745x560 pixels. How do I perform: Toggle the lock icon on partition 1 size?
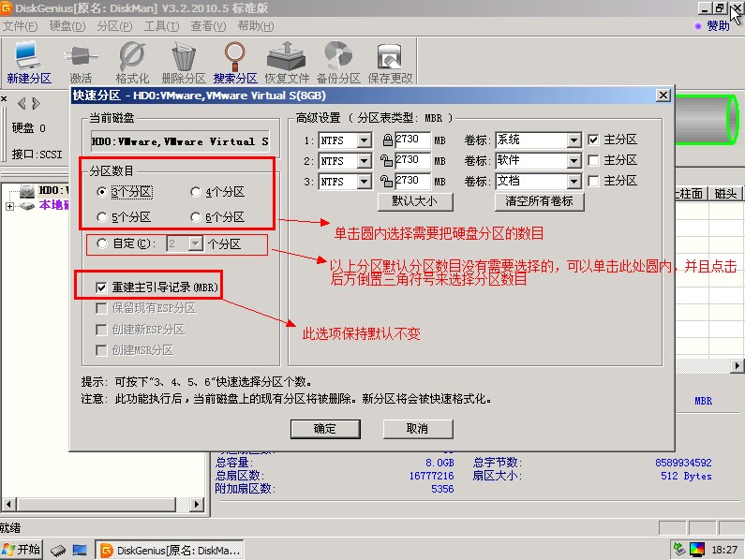click(387, 140)
